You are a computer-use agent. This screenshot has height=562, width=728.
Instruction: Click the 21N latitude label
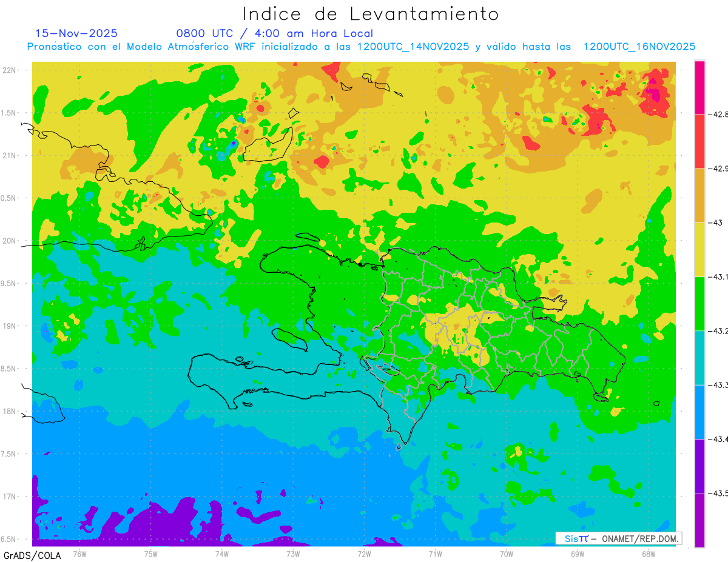click(x=10, y=155)
